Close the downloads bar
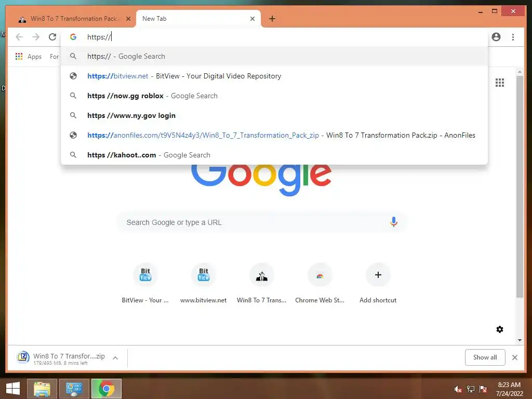The width and height of the screenshot is (532, 399). point(515,357)
